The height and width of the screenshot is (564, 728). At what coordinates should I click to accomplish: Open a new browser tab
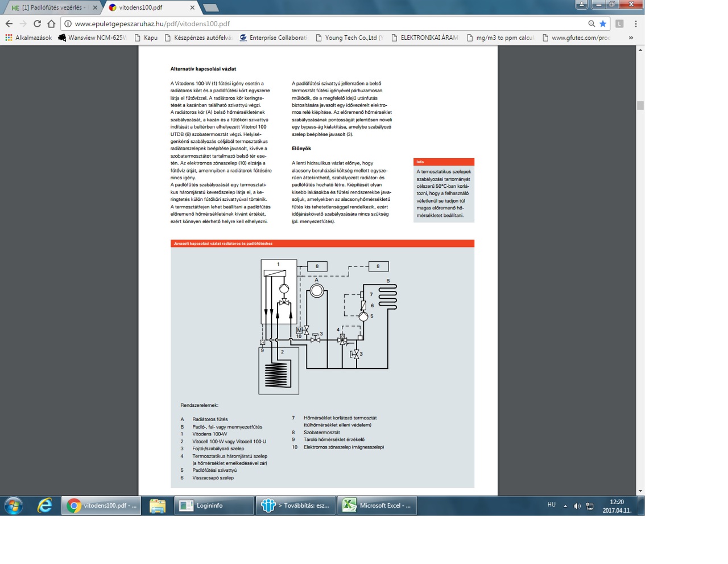click(210, 7)
